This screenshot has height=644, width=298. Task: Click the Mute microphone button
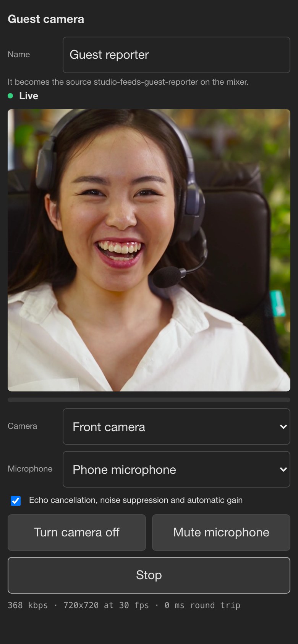pyautogui.click(x=221, y=533)
